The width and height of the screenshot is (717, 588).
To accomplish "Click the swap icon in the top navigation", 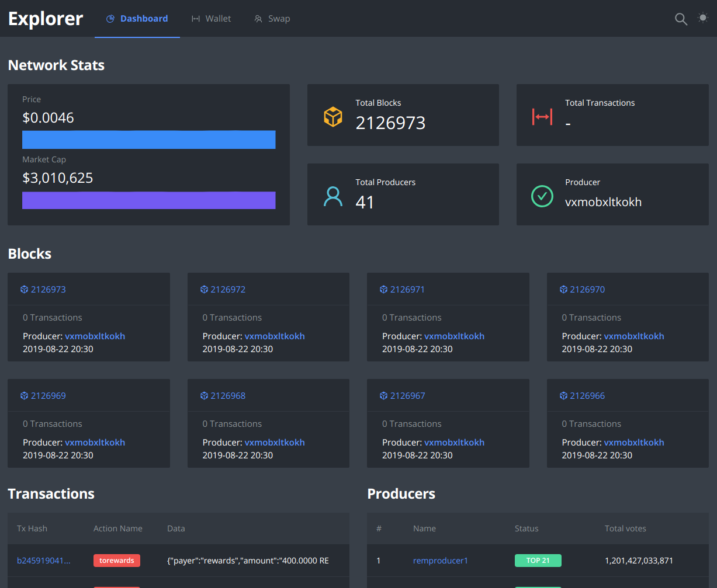I will 257,18.
